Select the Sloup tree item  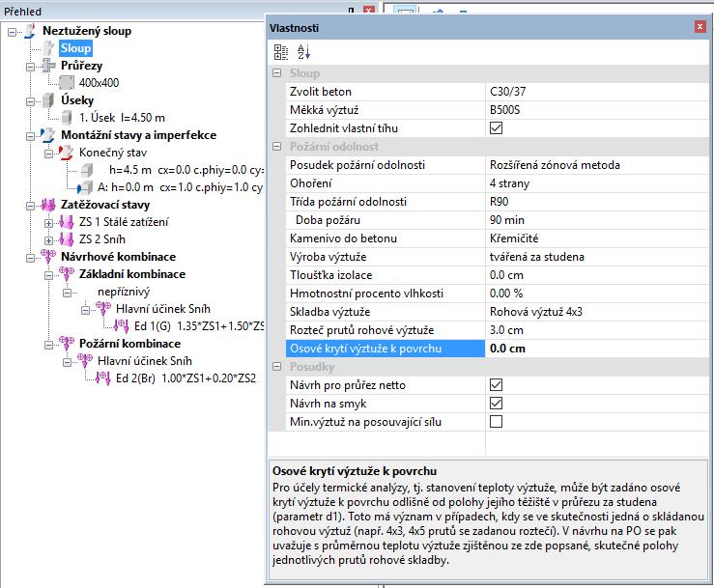click(x=76, y=48)
